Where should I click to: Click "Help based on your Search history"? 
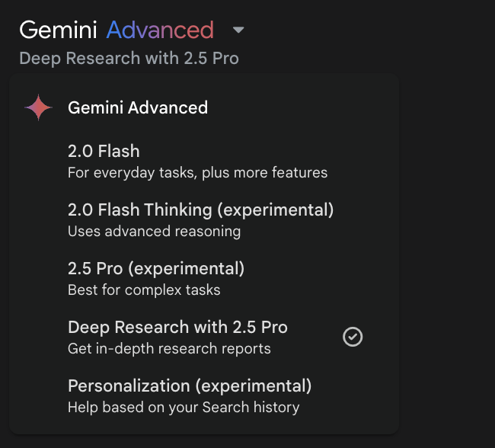(x=184, y=408)
